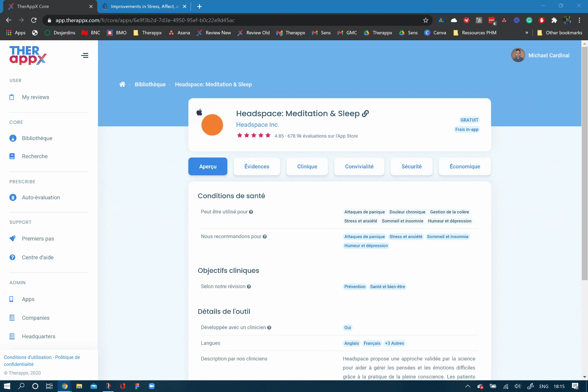Viewport: 588px width, 392px height.
Task: Bookmark this page with the star icon
Action: (x=426, y=20)
